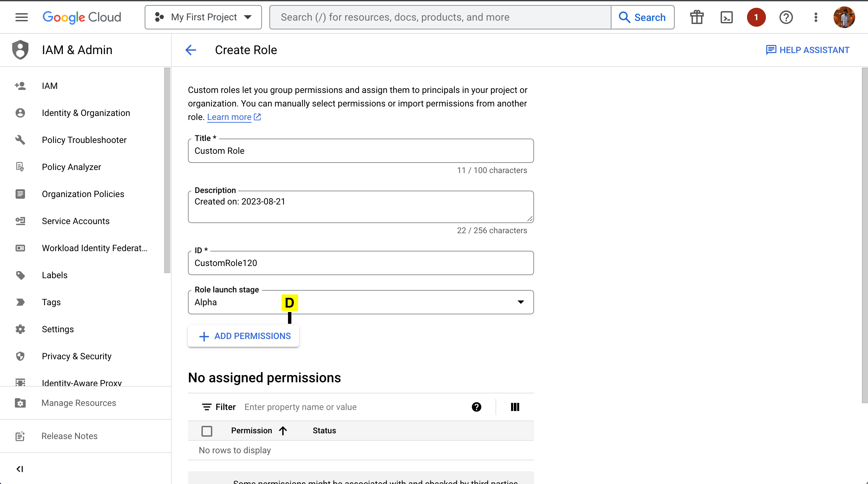
Task: Click the Title input field
Action: coord(360,151)
